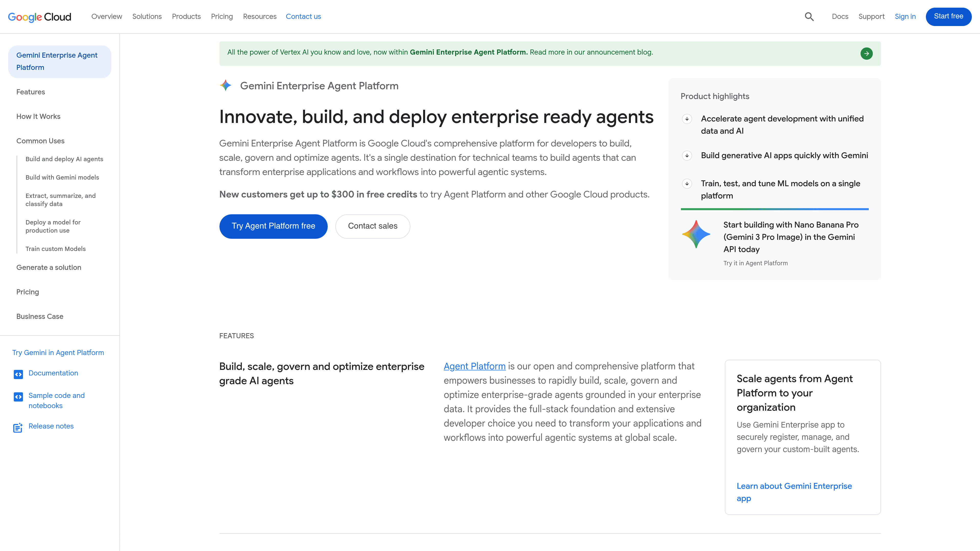This screenshot has height=551, width=980.
Task: Click the green arrow in announcement banner
Action: pos(866,54)
